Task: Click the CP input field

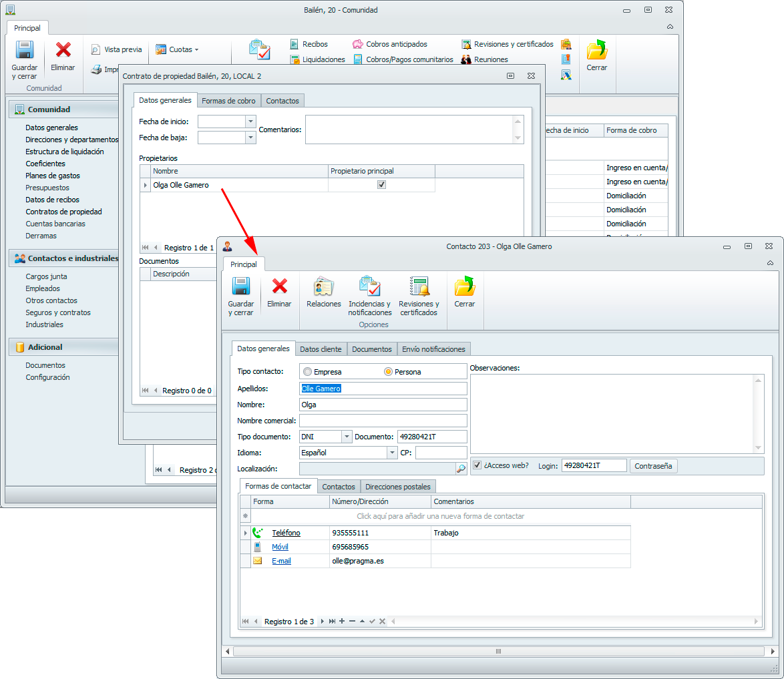Action: pyautogui.click(x=441, y=453)
